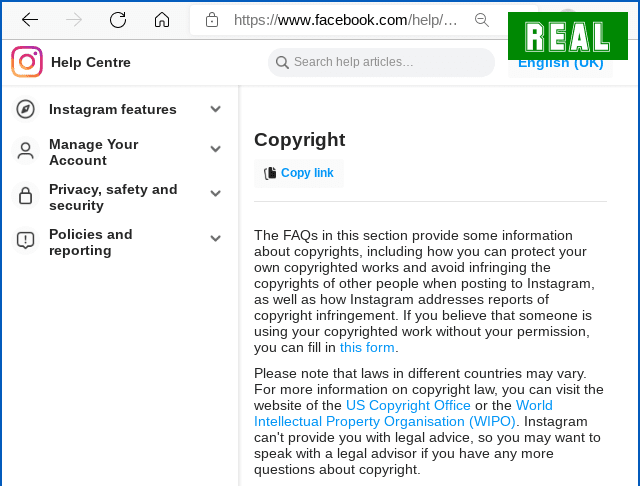Expand Manage Your Account chevron

tap(216, 149)
